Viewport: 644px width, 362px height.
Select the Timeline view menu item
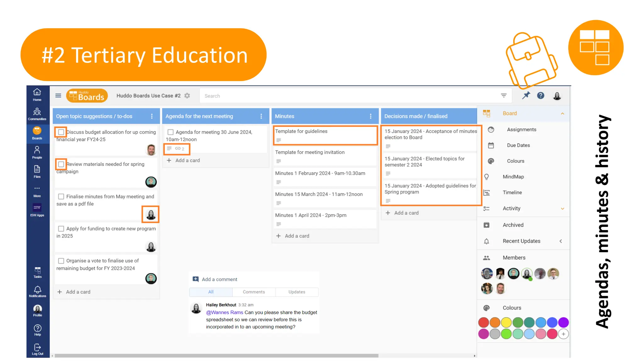512,192
